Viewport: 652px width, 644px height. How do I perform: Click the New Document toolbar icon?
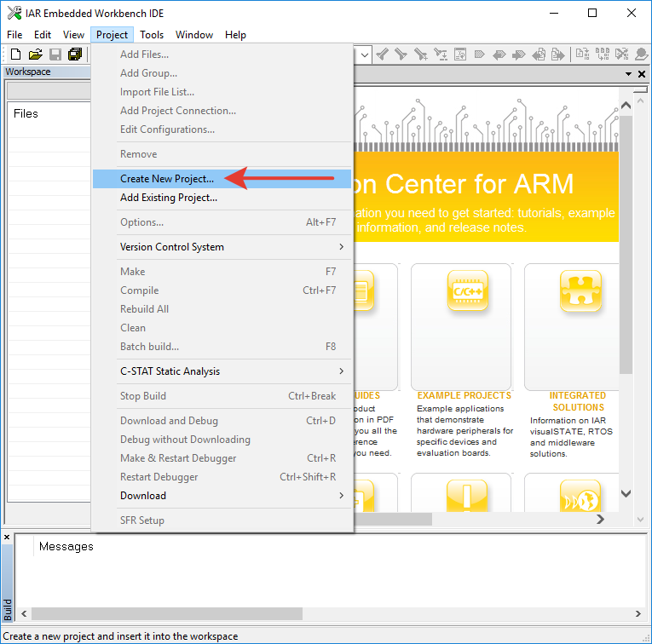tap(15, 55)
